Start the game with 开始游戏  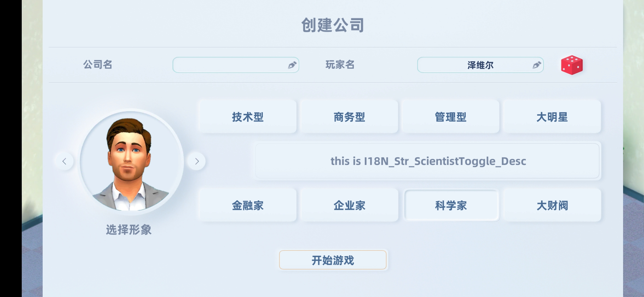333,260
